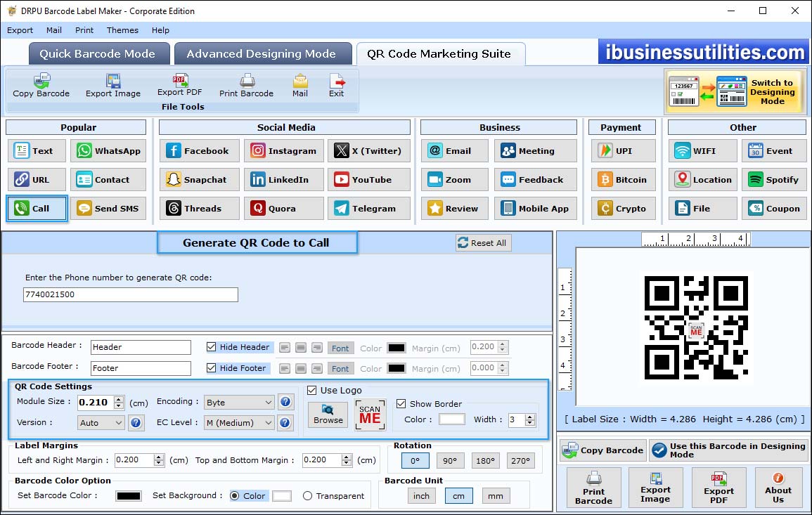Choose the YouTube QR type
812x515 pixels.
368,180
